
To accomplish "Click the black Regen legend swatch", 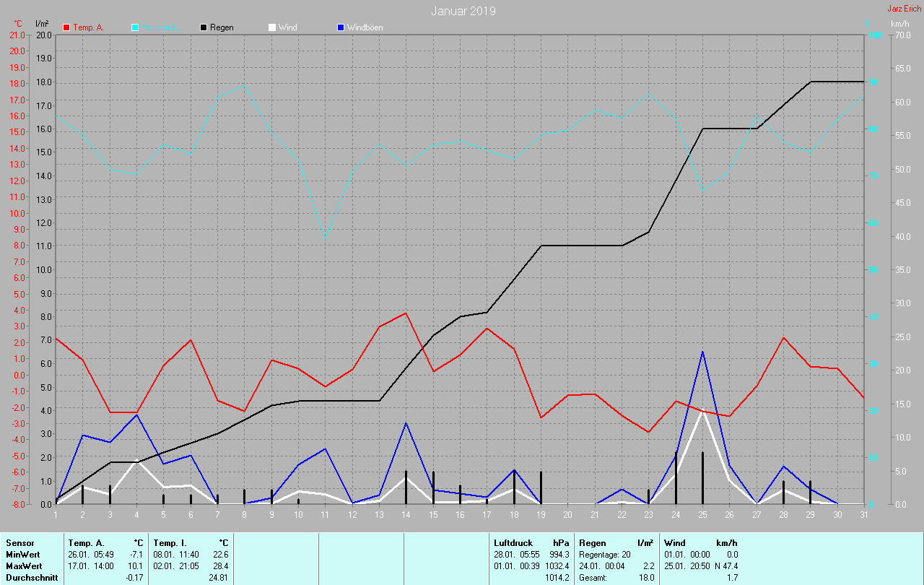I will [204, 27].
